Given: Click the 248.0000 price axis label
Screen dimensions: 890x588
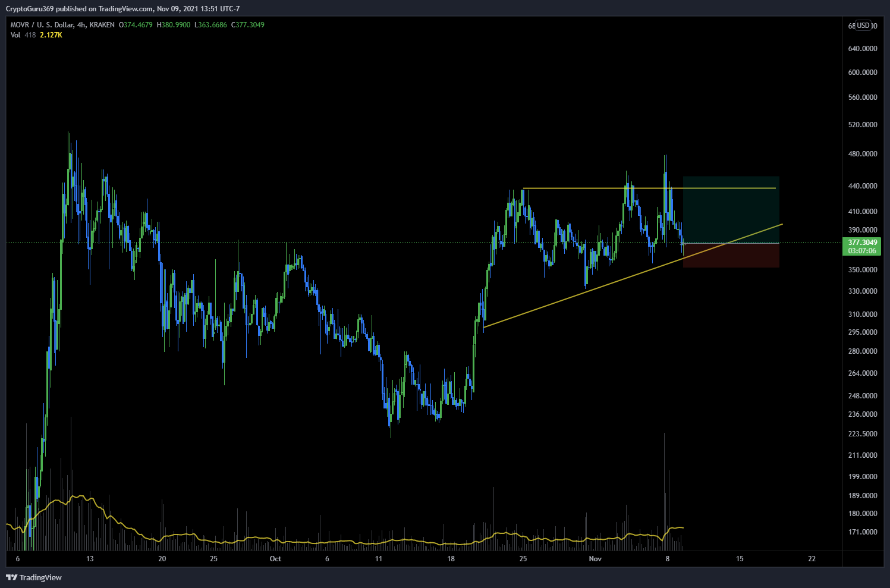Looking at the screenshot, I should [863, 396].
